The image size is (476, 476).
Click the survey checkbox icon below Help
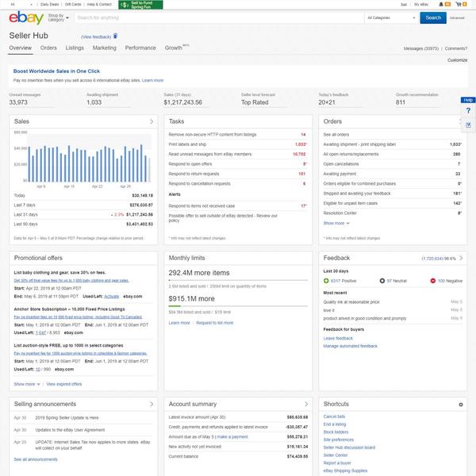(x=468, y=125)
